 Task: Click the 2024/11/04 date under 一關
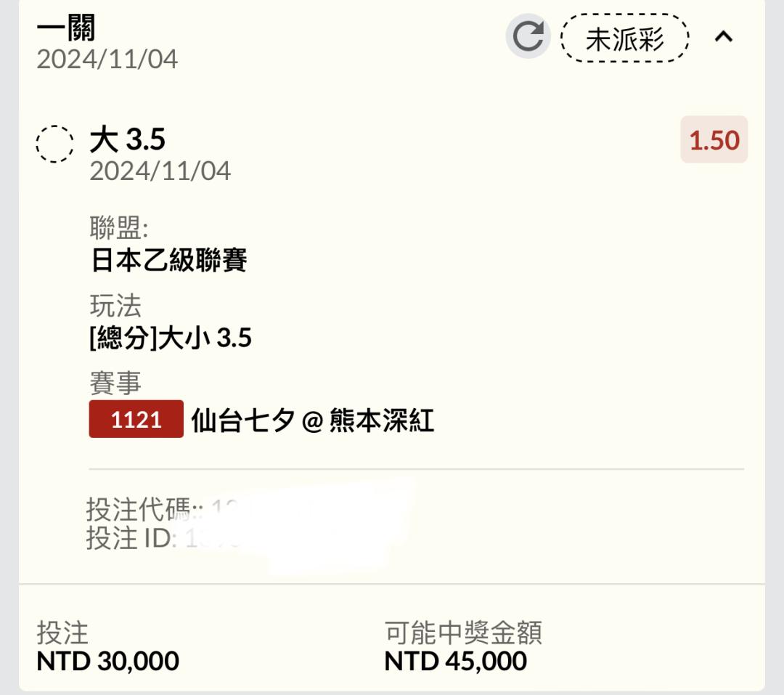pyautogui.click(x=107, y=60)
